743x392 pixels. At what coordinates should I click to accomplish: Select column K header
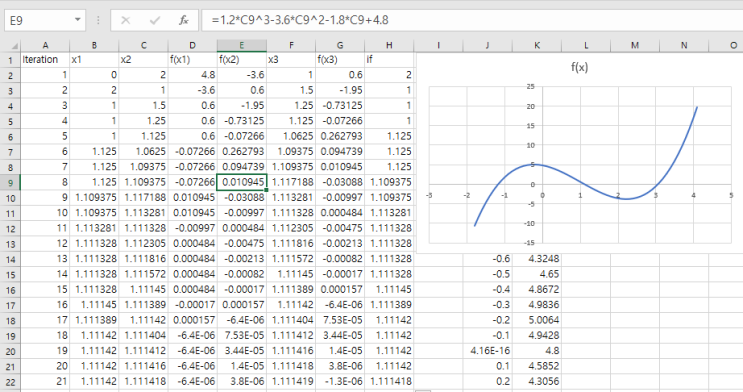pos(537,46)
